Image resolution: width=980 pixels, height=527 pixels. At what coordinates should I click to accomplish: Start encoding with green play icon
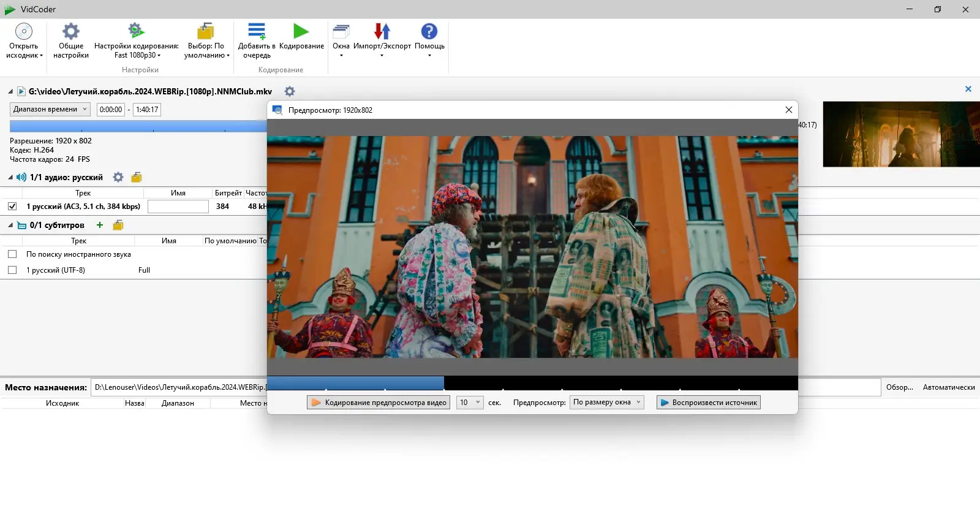[x=301, y=32]
